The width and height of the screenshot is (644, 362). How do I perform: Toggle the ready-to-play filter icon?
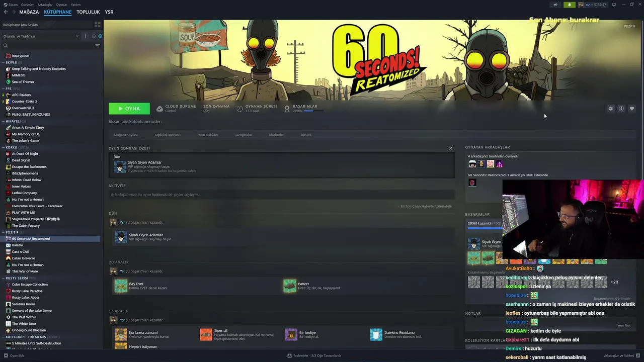[100, 36]
